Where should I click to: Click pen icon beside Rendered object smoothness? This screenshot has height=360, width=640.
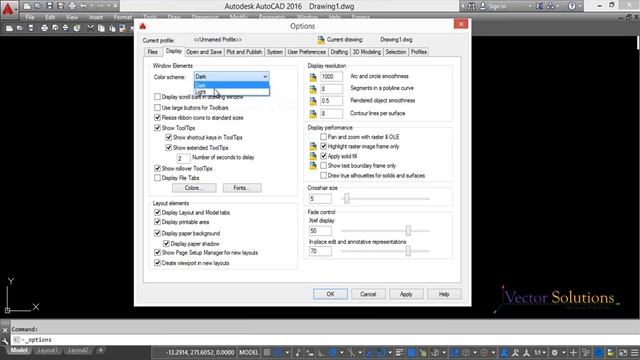point(313,101)
